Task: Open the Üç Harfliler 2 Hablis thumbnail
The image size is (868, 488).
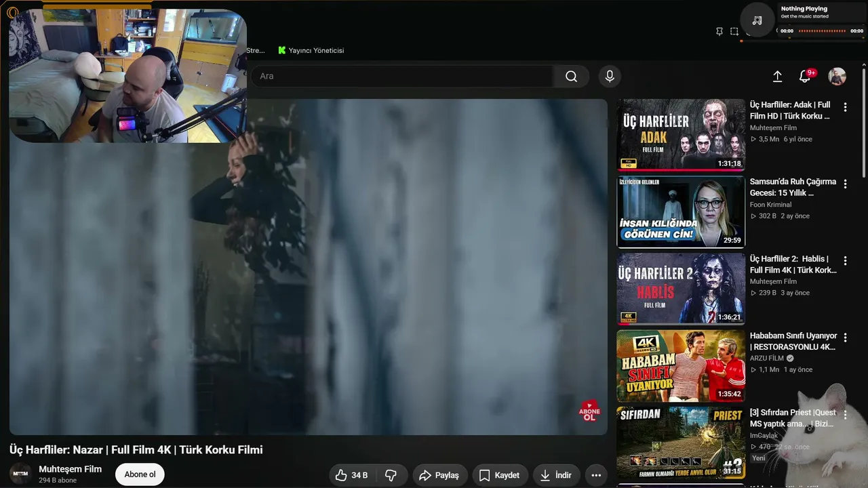Action: coord(681,289)
